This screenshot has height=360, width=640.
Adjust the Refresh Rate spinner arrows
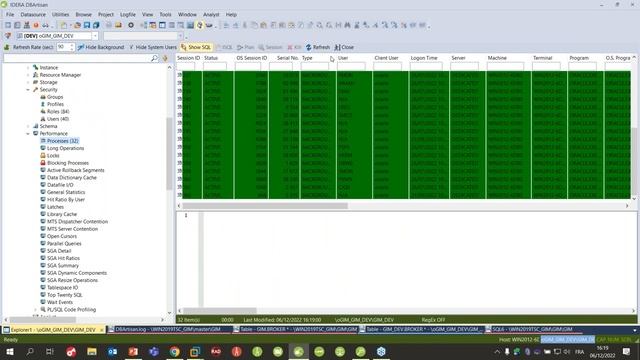72,47
